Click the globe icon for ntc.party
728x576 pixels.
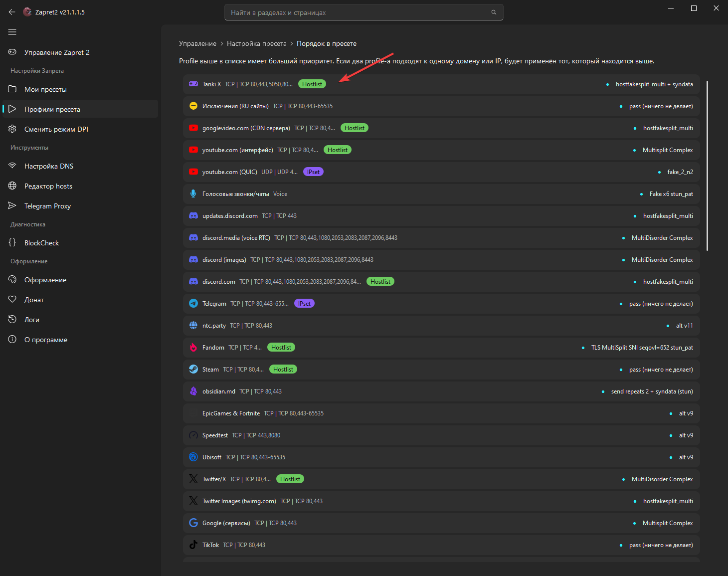193,326
